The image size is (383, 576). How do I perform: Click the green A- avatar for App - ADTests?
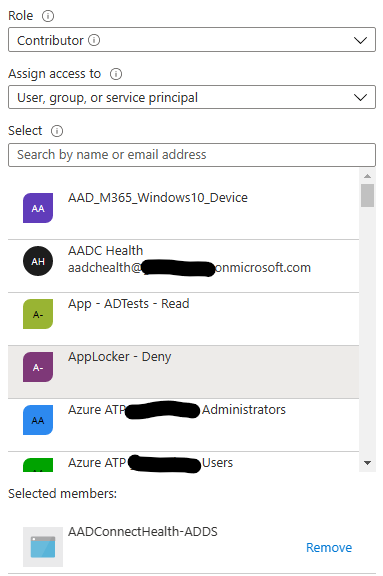pyautogui.click(x=38, y=314)
